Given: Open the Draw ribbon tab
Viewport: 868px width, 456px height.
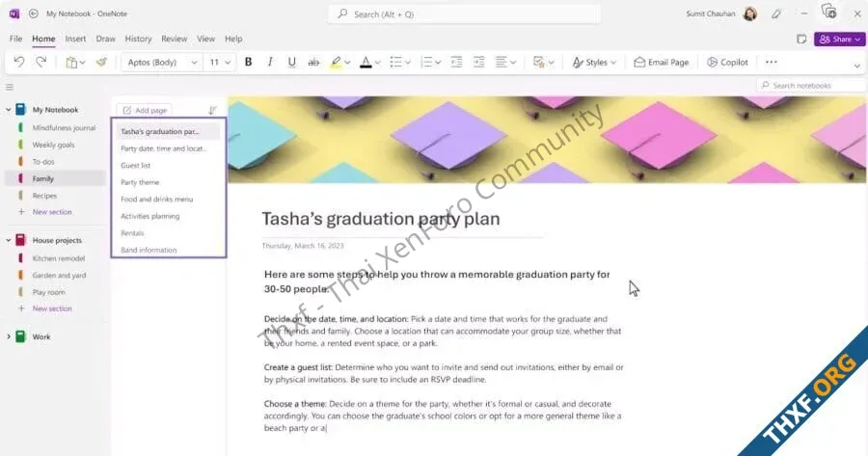Looking at the screenshot, I should click(105, 39).
